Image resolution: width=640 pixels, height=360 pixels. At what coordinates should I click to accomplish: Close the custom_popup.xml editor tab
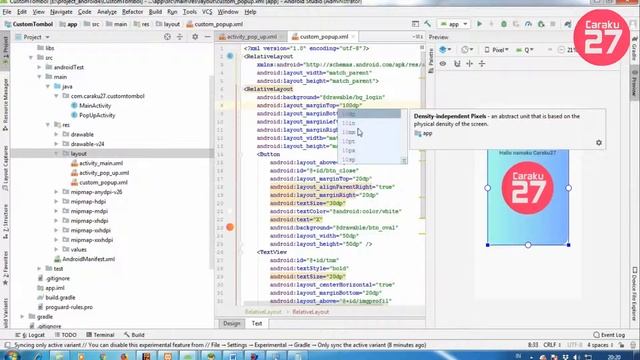click(353, 37)
